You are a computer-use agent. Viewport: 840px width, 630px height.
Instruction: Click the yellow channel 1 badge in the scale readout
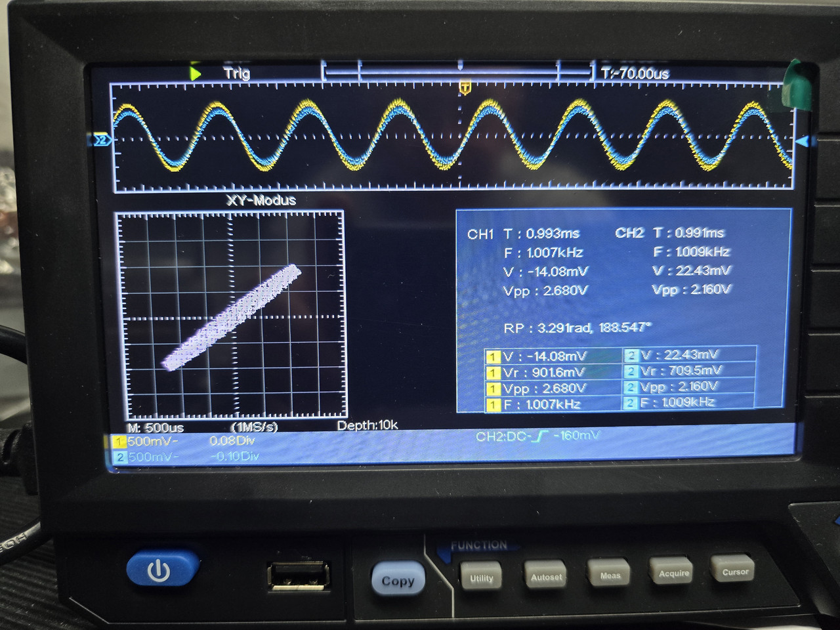pyautogui.click(x=119, y=442)
